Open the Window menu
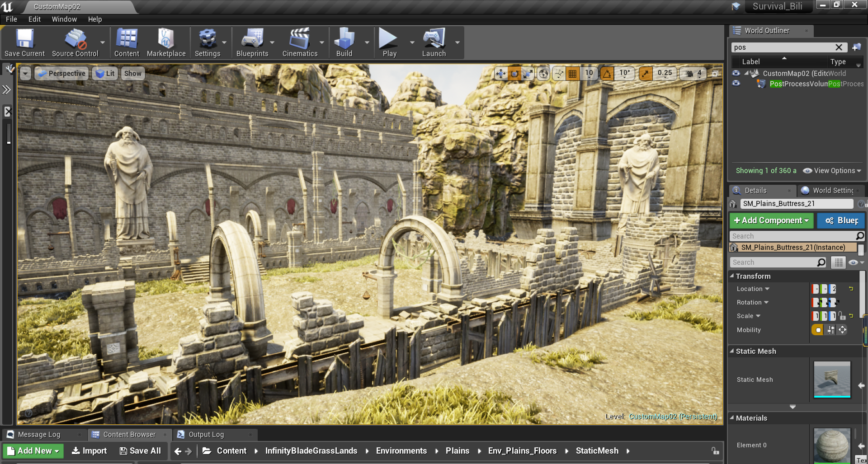868x464 pixels. [64, 19]
